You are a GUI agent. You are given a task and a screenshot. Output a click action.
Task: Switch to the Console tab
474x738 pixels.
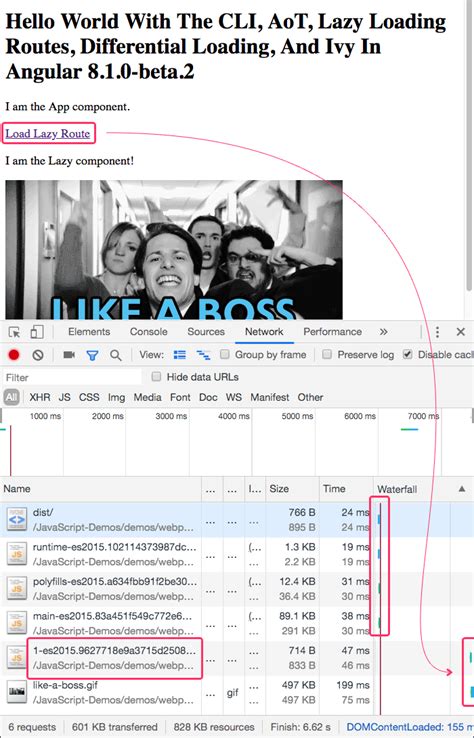pyautogui.click(x=149, y=332)
